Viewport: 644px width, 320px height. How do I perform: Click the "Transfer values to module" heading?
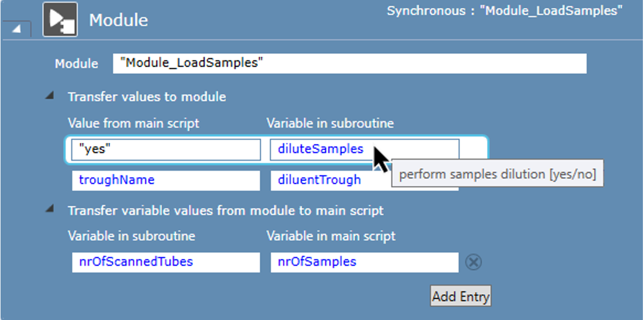point(147,97)
